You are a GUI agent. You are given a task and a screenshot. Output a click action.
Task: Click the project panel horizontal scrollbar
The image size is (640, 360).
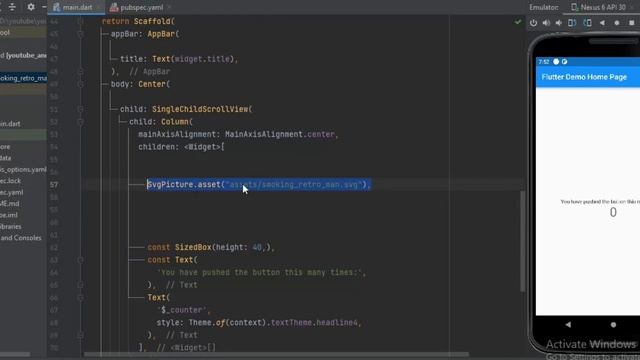coord(15,354)
